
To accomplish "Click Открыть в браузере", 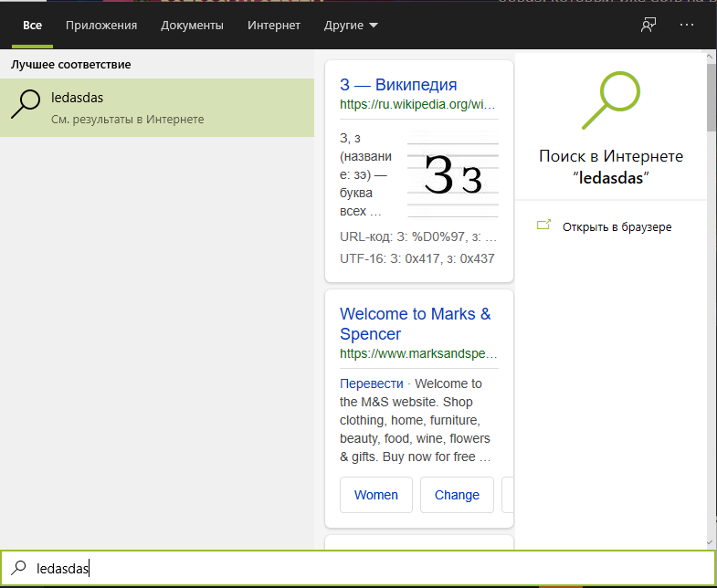I will coord(617,227).
